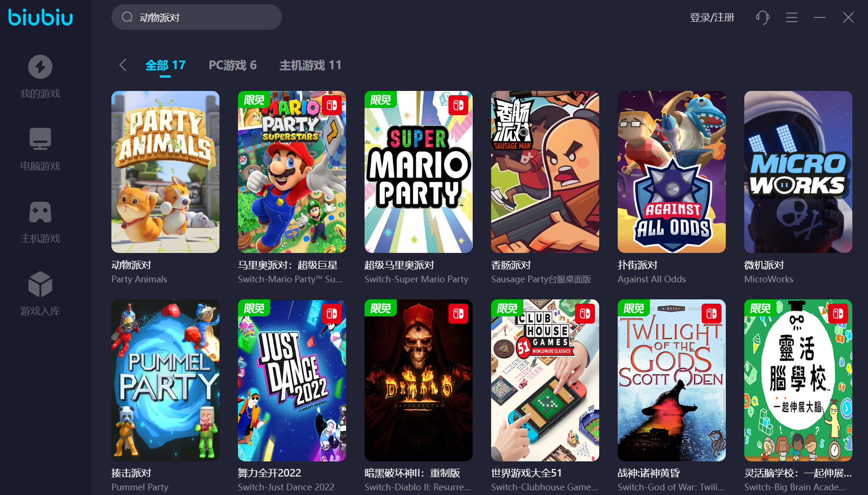Select the Against All Odds thumbnail
Viewport: 868px width, 495px height.
672,172
